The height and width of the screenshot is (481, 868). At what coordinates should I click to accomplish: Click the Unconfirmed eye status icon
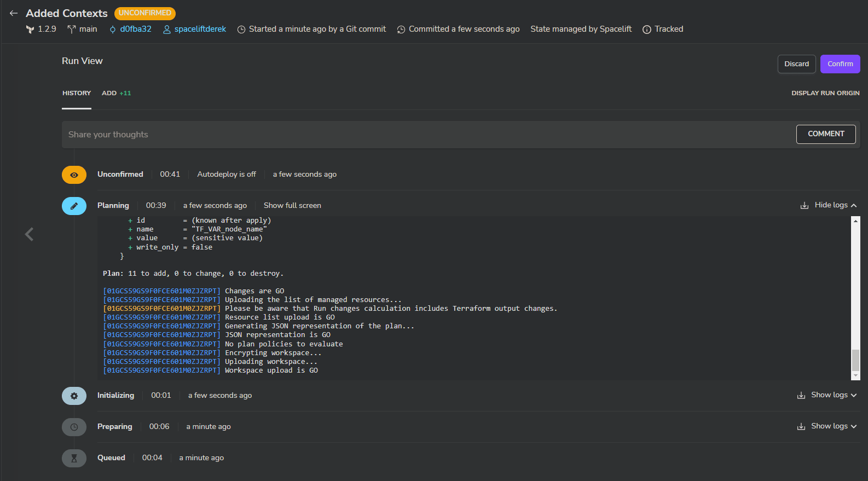[x=74, y=175]
